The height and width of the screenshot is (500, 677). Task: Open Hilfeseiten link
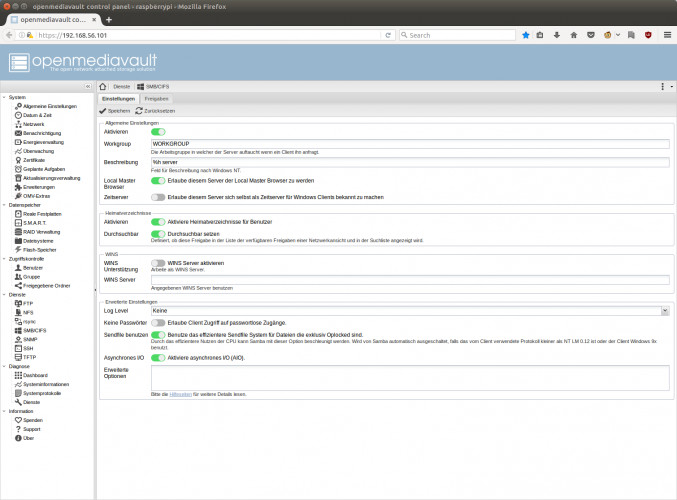coord(180,394)
